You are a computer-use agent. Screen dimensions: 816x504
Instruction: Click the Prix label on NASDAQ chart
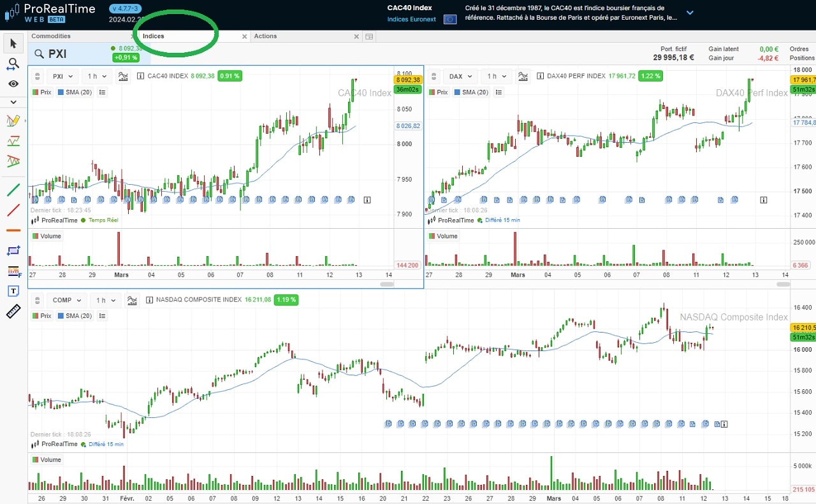[x=42, y=316]
